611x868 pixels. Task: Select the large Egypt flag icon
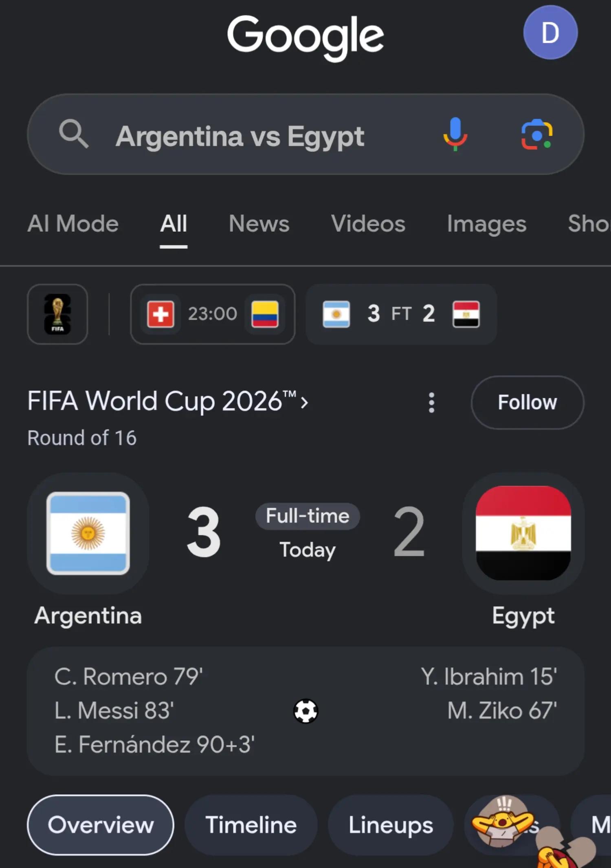pos(523,533)
